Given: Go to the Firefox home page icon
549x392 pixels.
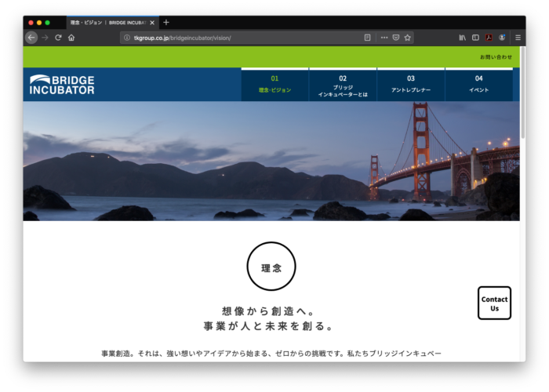Looking at the screenshot, I should (x=71, y=38).
